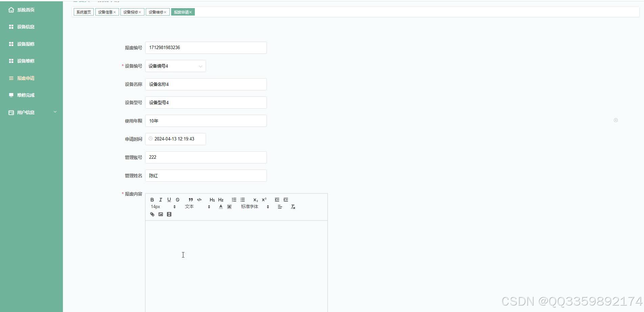
Task: Click the 设备名称 input field
Action: tap(206, 84)
